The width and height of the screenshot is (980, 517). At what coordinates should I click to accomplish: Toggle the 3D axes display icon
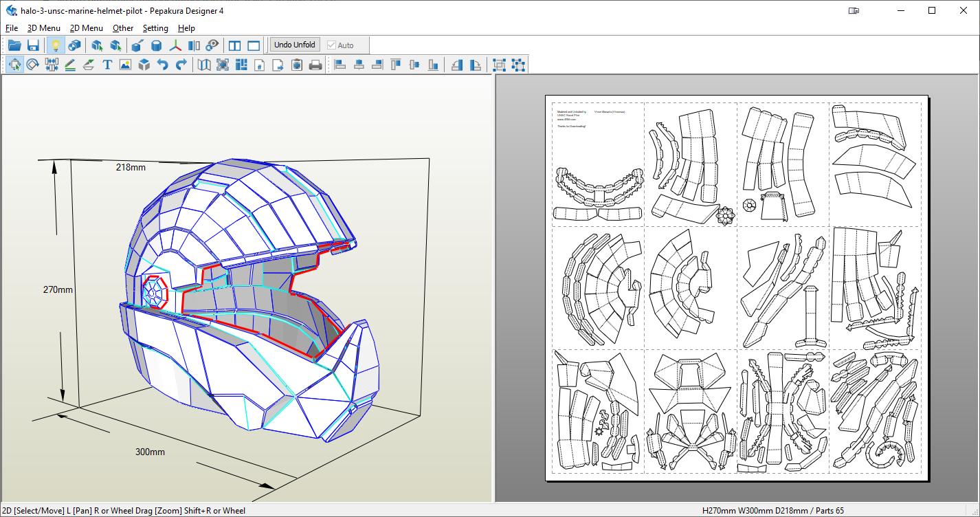175,45
